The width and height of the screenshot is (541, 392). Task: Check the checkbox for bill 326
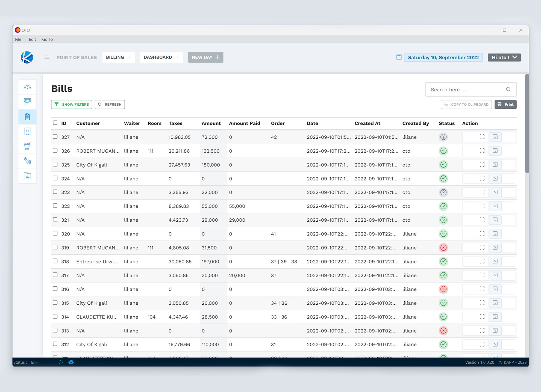pyautogui.click(x=55, y=151)
